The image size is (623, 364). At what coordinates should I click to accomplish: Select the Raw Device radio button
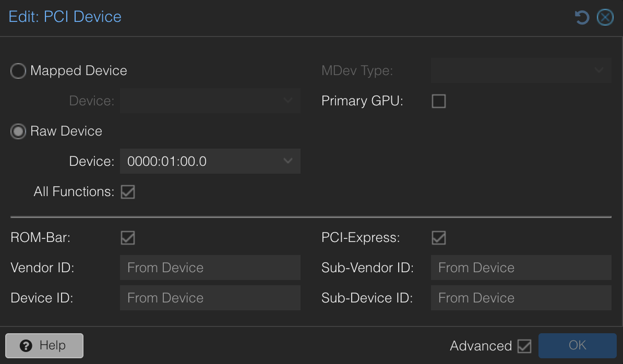[x=18, y=131]
